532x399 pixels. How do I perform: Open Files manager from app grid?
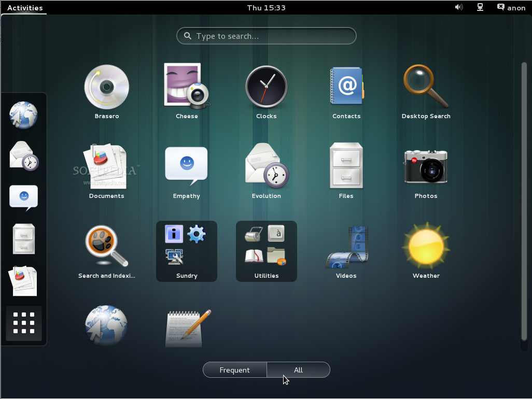346,171
